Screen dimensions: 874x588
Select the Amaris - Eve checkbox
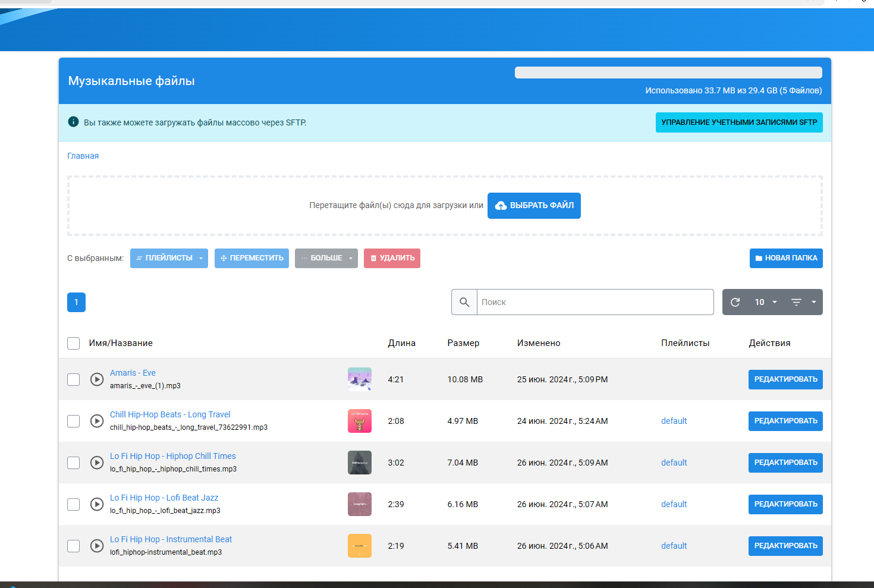pyautogui.click(x=74, y=379)
